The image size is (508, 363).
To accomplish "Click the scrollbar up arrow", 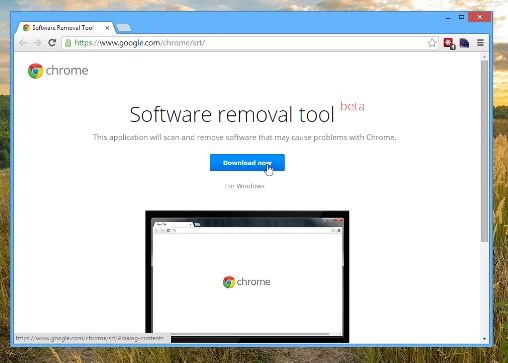I will [484, 57].
